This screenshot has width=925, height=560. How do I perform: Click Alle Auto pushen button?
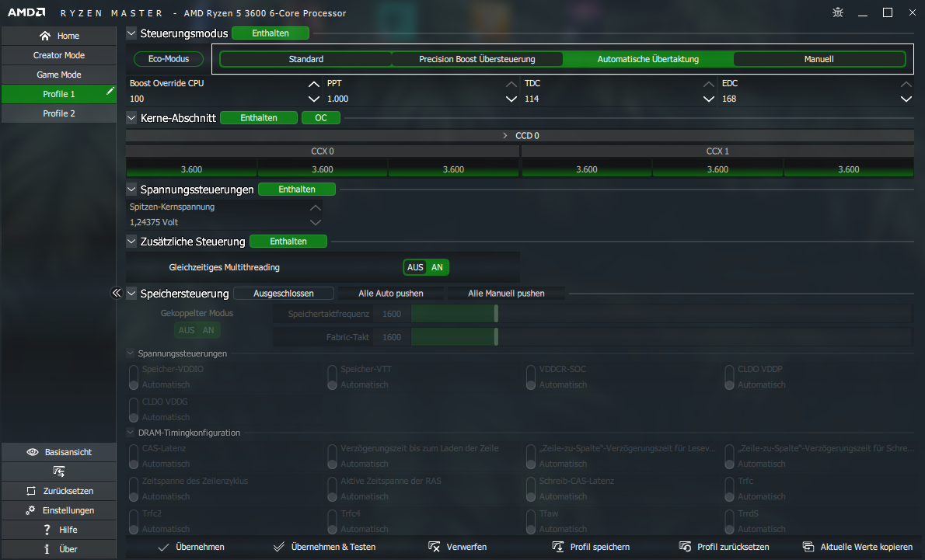tap(391, 293)
